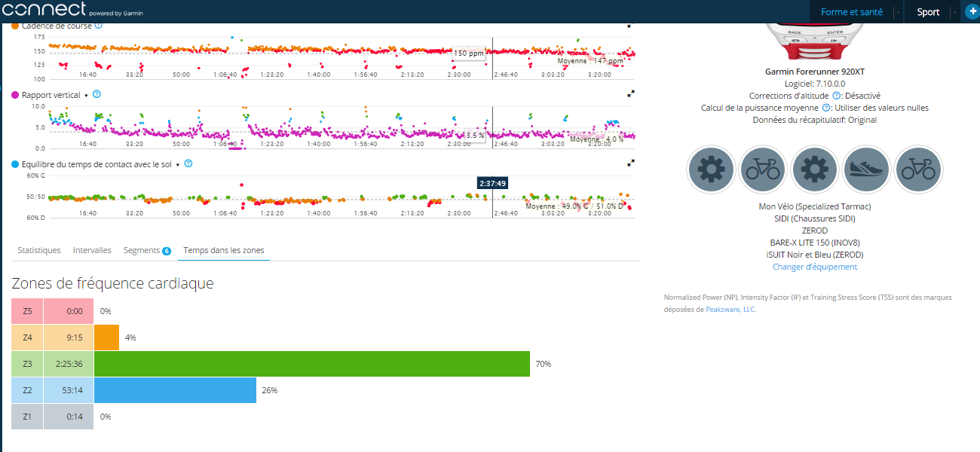Select the bicycle icon for Mon Vélo equipment
980x452 pixels.
[x=763, y=169]
